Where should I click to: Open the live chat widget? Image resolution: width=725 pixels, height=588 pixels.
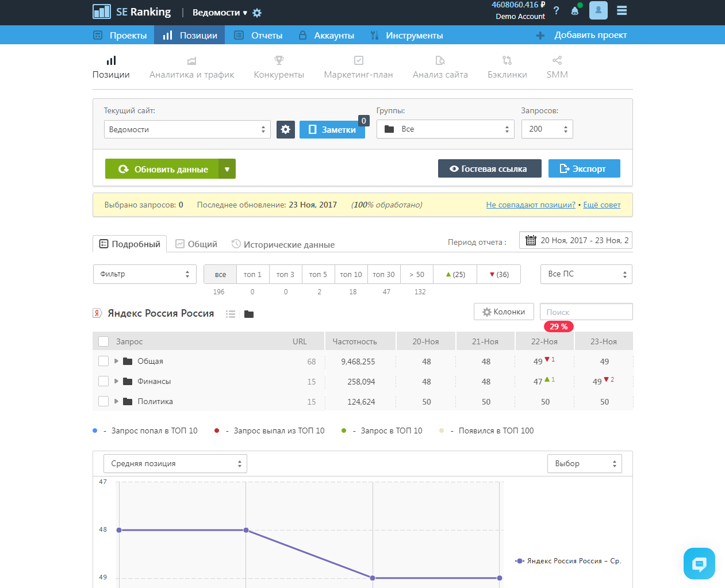point(699,563)
